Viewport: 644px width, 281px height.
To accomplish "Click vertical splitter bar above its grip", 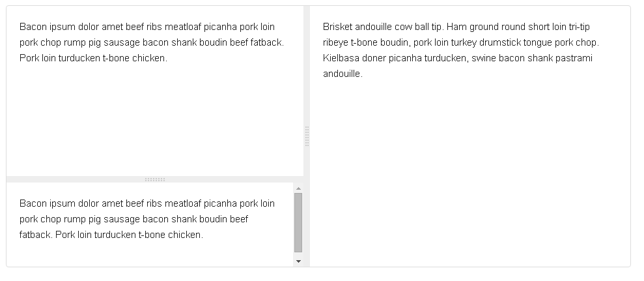I will click(x=307, y=66).
